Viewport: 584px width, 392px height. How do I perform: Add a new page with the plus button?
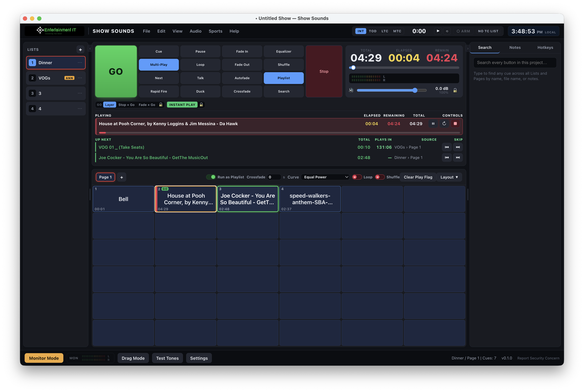pyautogui.click(x=121, y=177)
